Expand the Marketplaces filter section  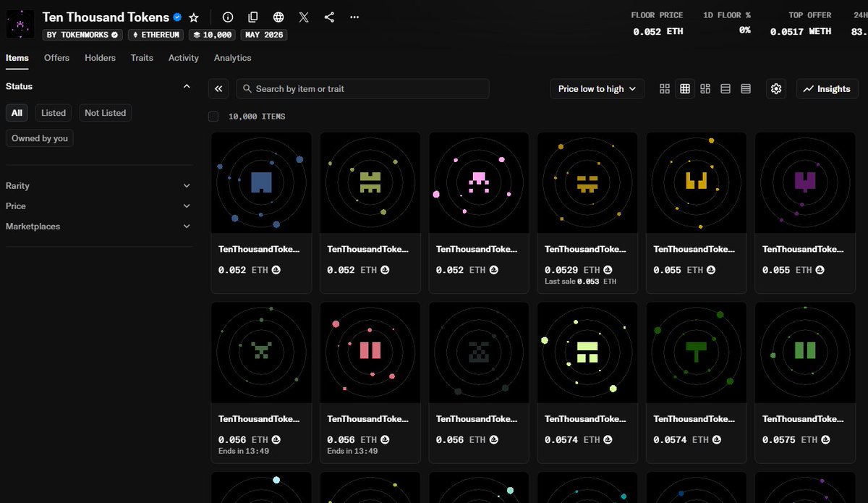99,227
